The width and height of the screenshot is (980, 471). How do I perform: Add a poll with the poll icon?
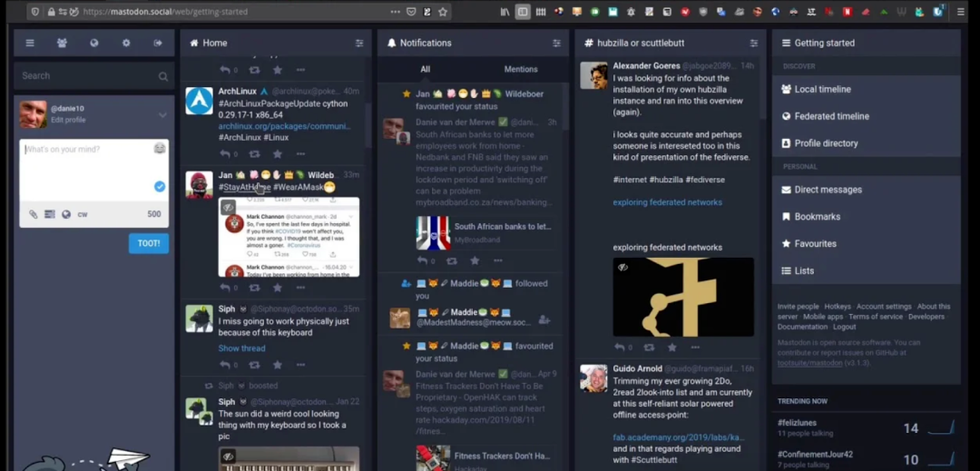(49, 214)
